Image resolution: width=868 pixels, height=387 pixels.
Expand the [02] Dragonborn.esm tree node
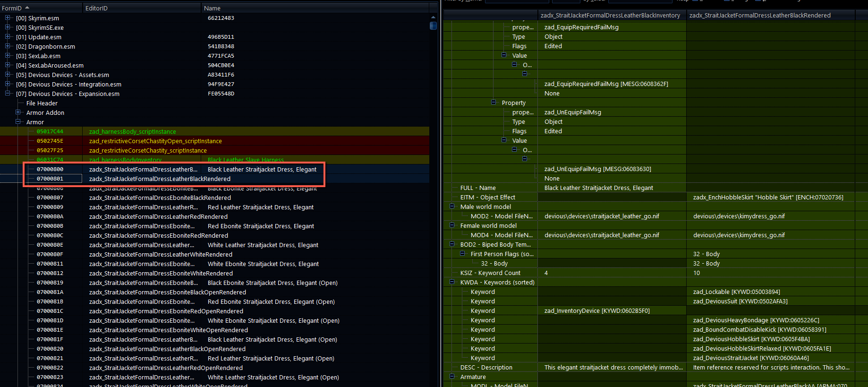[x=8, y=46]
